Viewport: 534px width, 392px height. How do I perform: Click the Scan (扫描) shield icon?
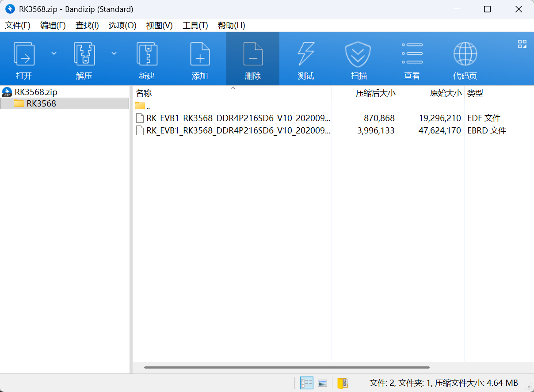point(358,54)
